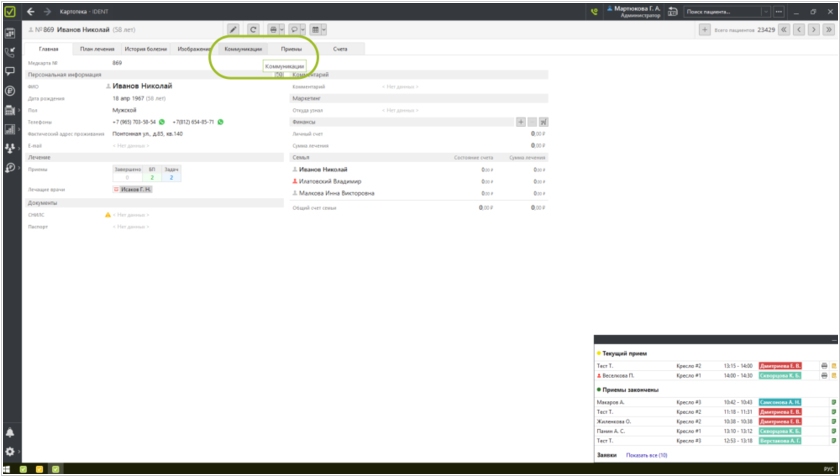
Task: Switch to the Коммуникации tab
Action: pos(243,48)
